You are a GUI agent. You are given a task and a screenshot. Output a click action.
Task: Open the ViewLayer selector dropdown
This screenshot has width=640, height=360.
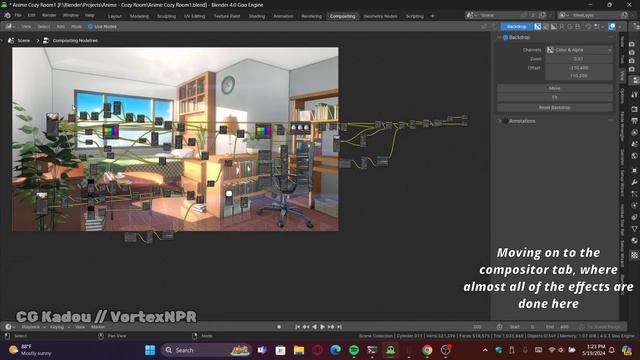[x=563, y=15]
